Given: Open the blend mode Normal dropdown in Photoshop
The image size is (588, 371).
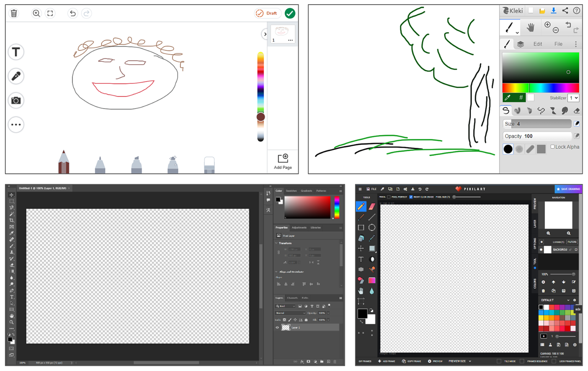Looking at the screenshot, I should click(x=290, y=313).
